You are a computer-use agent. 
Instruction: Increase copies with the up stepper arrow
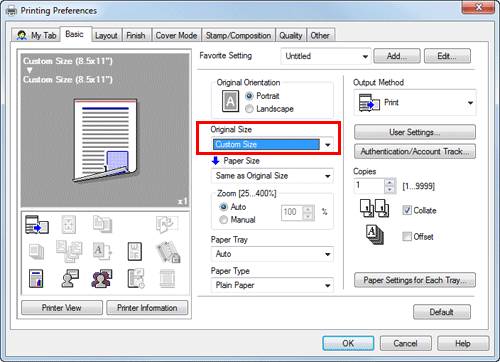pyautogui.click(x=389, y=182)
